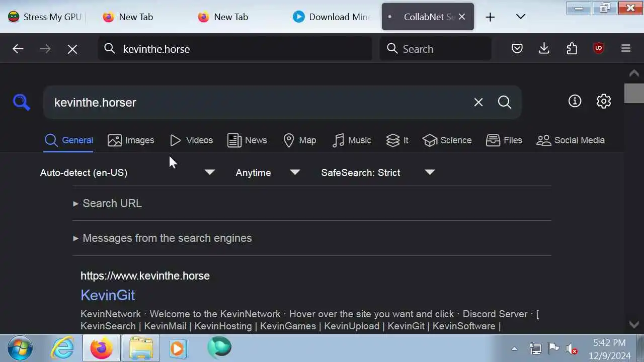The width and height of the screenshot is (644, 362).
Task: Click the page scrollbar up arrow
Action: point(634,73)
